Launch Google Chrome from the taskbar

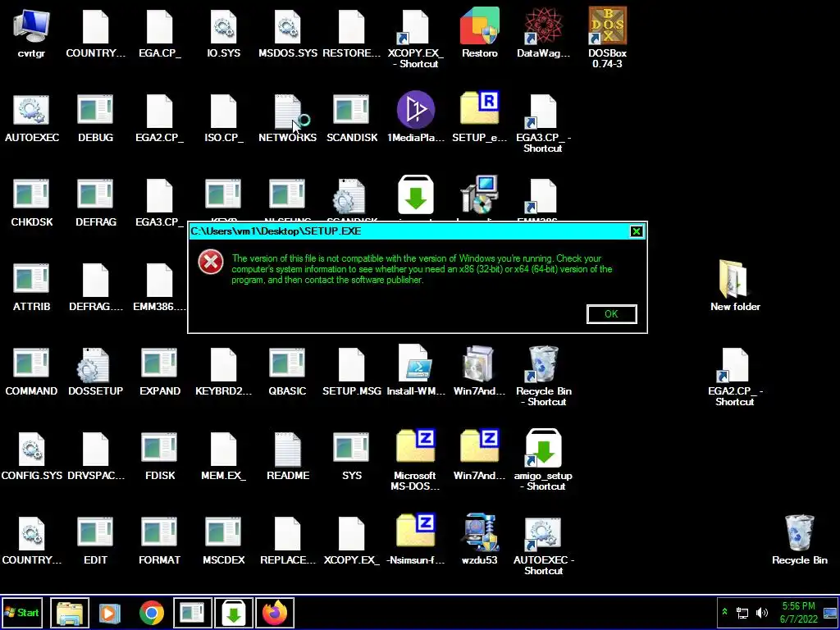point(152,612)
